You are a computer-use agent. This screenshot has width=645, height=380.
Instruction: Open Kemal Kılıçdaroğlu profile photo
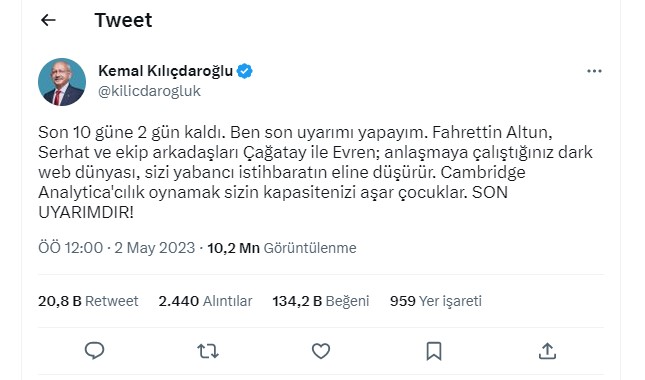(x=62, y=82)
